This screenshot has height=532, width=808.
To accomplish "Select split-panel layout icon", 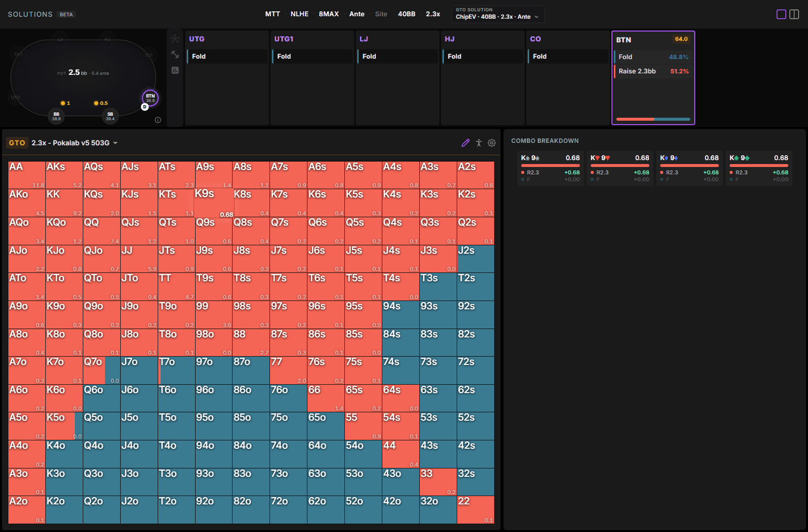I will pyautogui.click(x=794, y=14).
